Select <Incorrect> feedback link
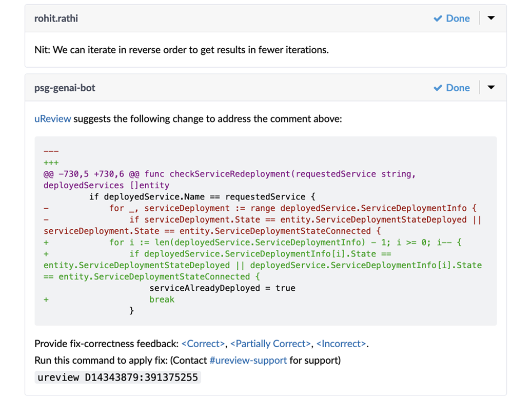532x399 pixels. [x=341, y=344]
